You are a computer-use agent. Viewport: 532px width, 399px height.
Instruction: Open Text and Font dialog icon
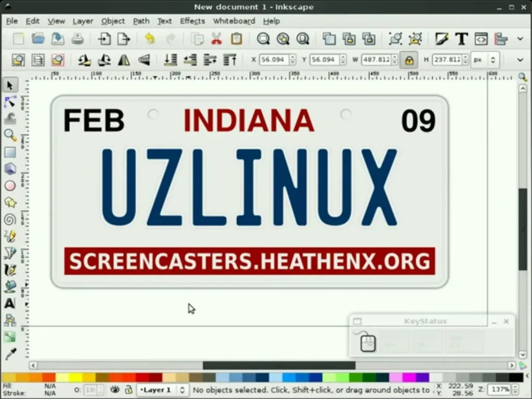pos(461,38)
